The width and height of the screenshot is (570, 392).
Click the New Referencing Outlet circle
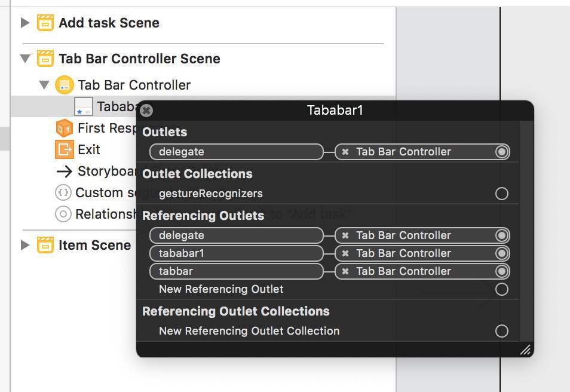pyautogui.click(x=502, y=289)
